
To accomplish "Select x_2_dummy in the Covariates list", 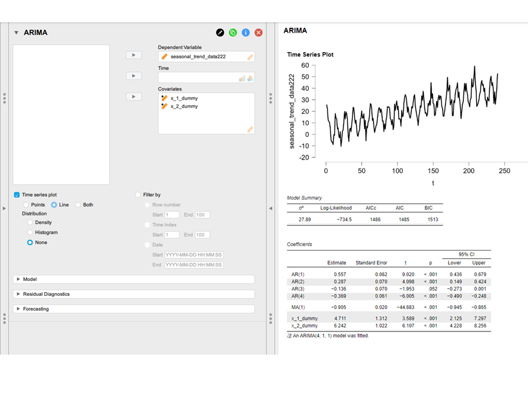I will (x=183, y=106).
